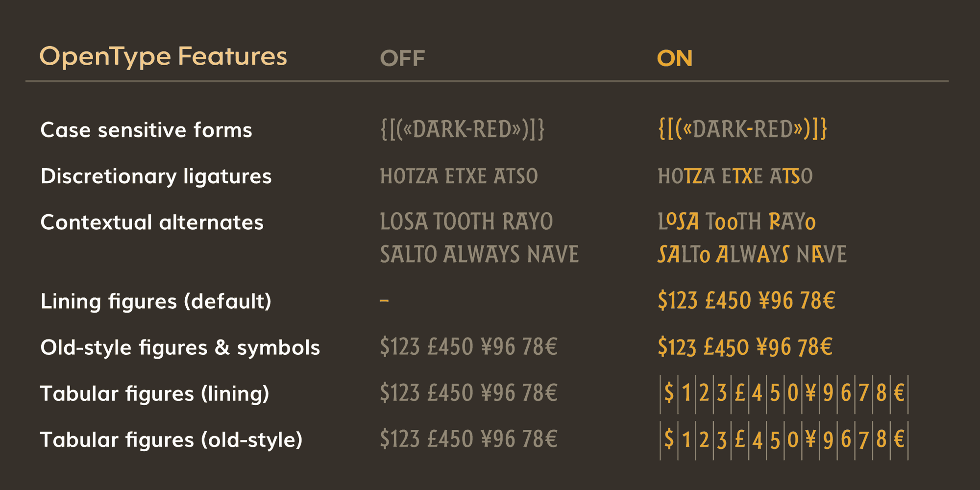
Task: Click the ON currency sample for Old-style figures
Action: click(x=745, y=347)
